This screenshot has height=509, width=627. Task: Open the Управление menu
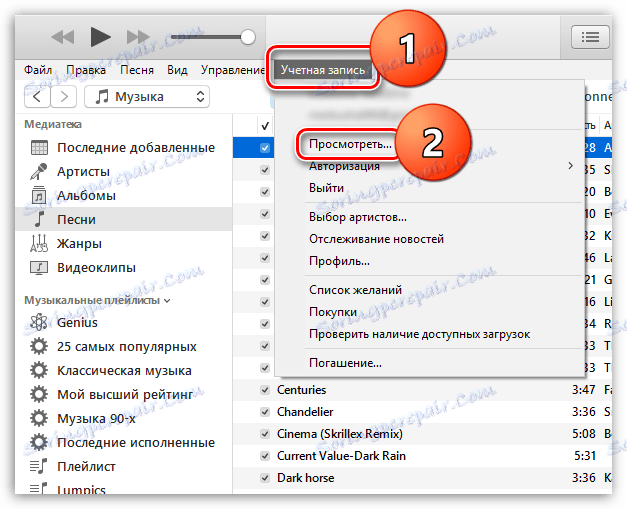coord(233,70)
